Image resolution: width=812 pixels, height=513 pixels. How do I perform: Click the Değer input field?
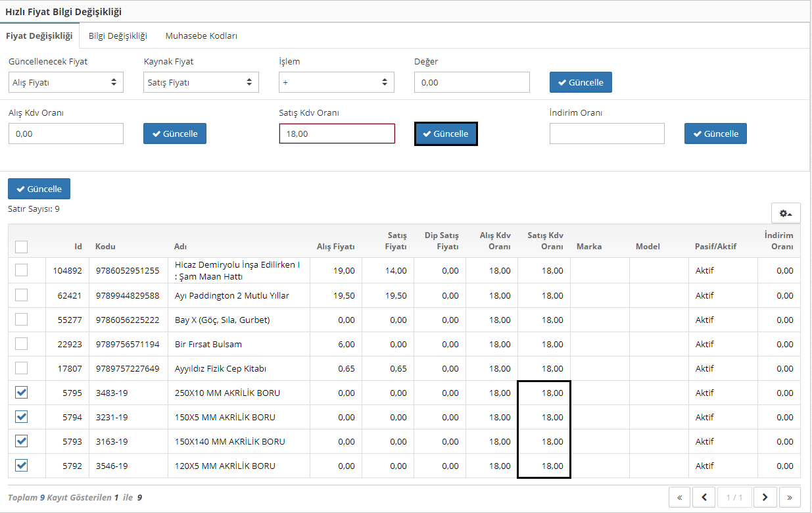pos(471,83)
